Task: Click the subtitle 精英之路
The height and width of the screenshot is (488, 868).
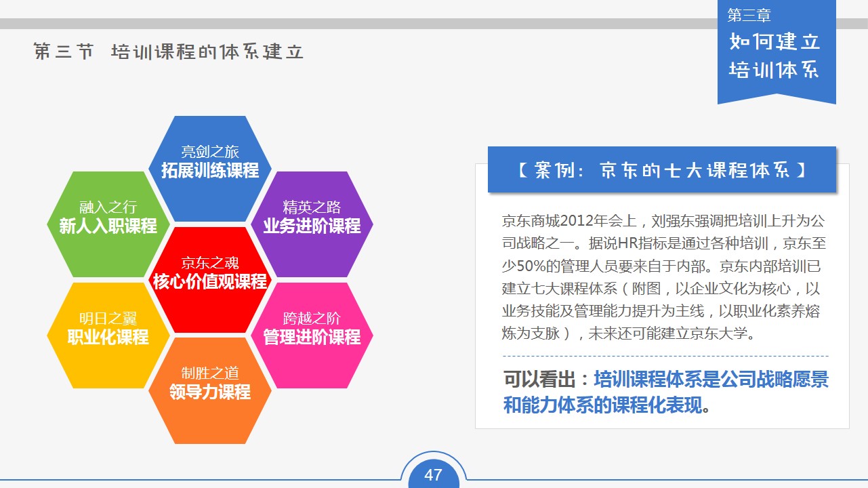Action: pos(312,207)
